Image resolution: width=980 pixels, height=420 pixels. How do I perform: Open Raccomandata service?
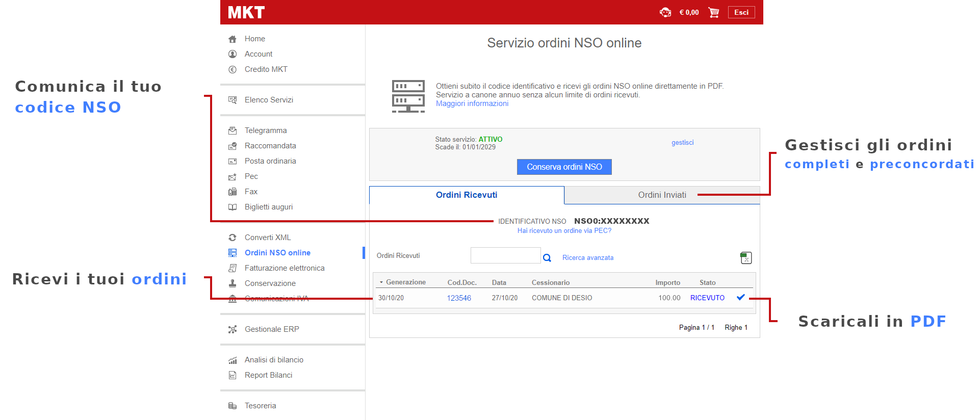pos(270,146)
